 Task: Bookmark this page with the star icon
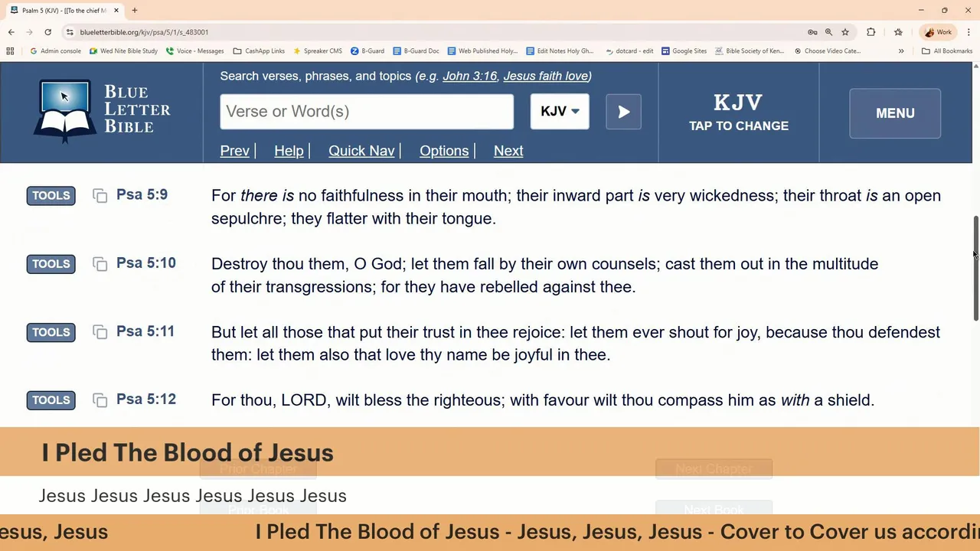[x=845, y=32]
